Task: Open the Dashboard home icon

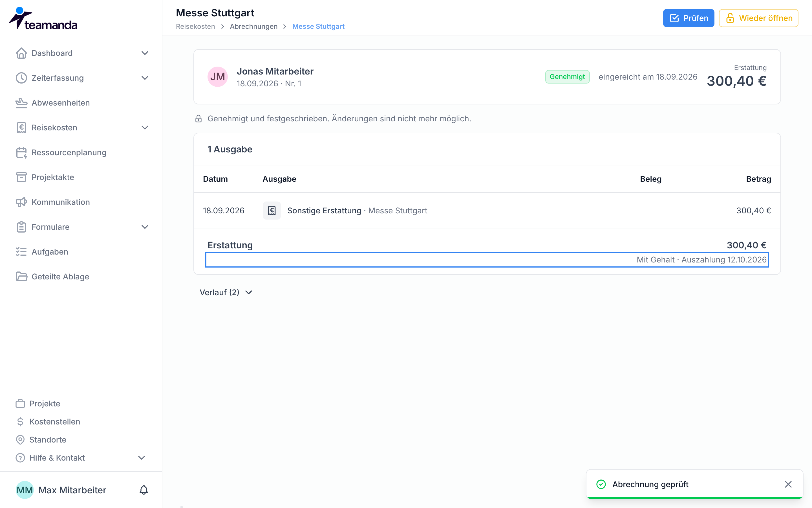Action: click(x=21, y=53)
